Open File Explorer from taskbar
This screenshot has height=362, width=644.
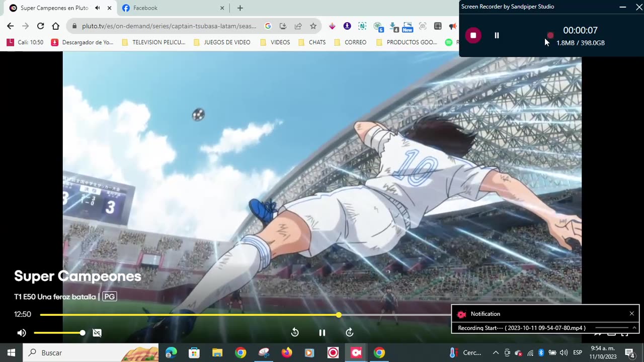pyautogui.click(x=217, y=353)
